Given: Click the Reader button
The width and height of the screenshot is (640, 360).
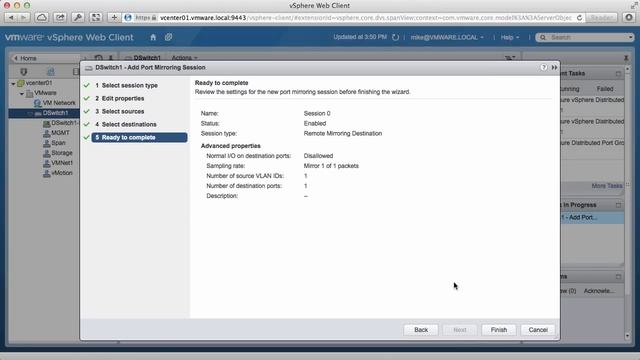Looking at the screenshot, I should [x=602, y=18].
